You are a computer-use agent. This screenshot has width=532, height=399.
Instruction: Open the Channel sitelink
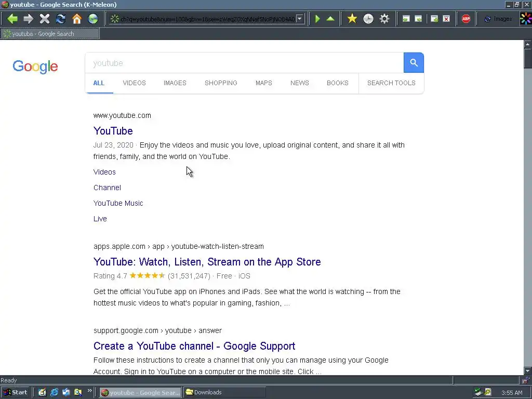tap(107, 188)
